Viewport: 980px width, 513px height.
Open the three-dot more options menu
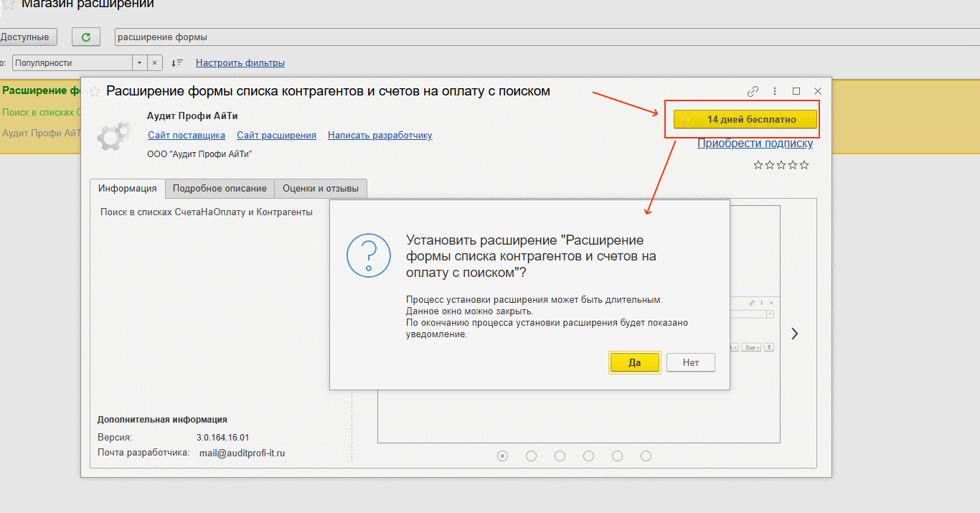775,91
